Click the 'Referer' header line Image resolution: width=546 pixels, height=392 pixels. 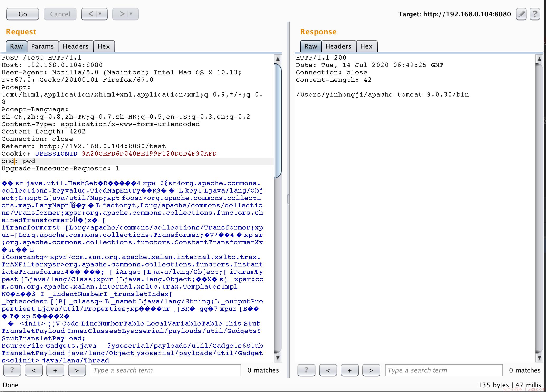84,146
